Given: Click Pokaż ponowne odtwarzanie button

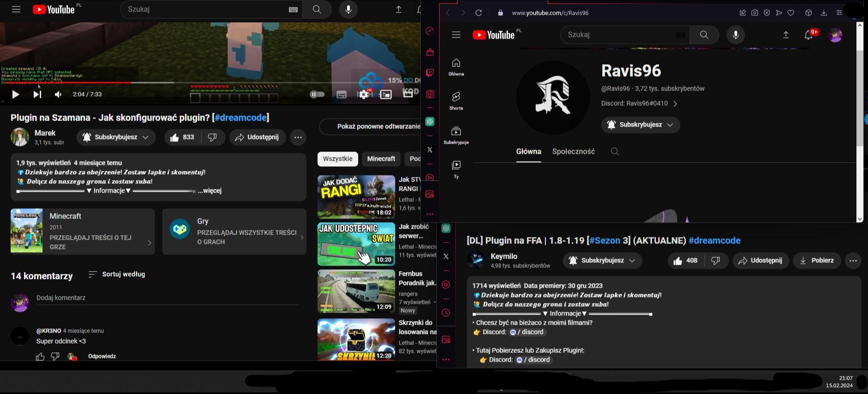Looking at the screenshot, I should click(x=370, y=127).
